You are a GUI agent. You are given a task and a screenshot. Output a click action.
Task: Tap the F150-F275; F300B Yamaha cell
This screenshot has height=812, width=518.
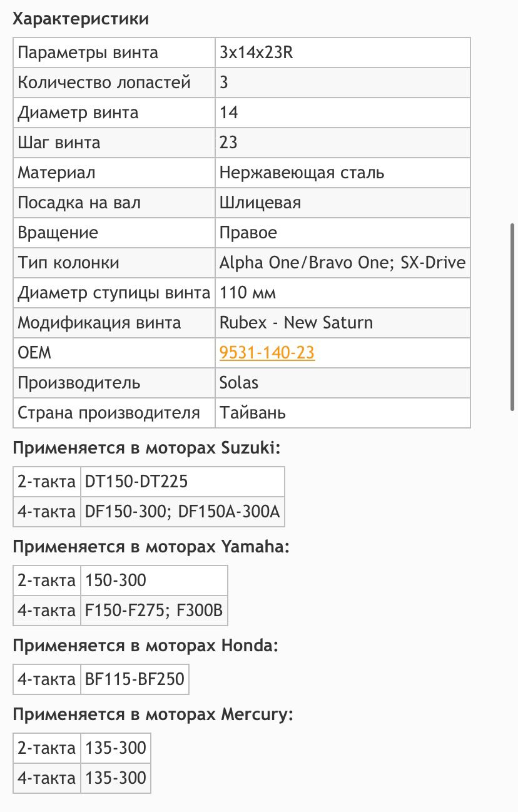[153, 611]
